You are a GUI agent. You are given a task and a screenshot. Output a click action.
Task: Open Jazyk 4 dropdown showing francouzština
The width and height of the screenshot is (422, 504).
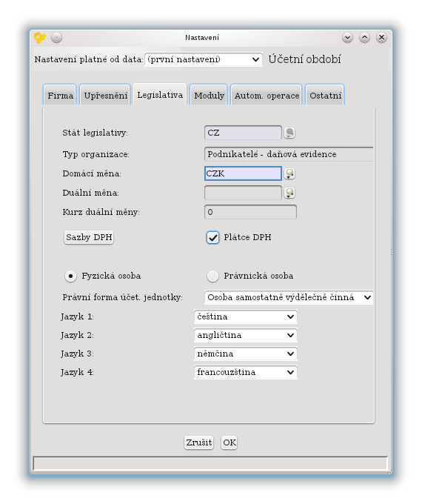point(246,372)
